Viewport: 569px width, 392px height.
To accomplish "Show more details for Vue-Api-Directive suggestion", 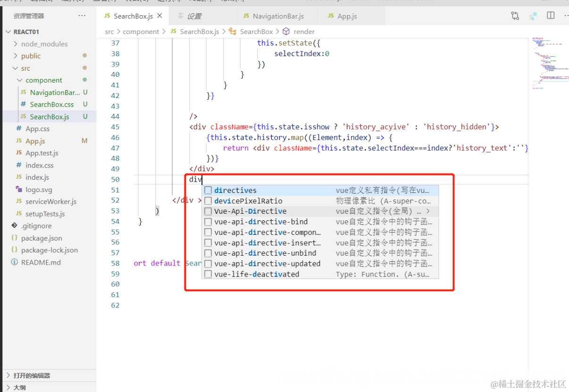I will pos(428,211).
